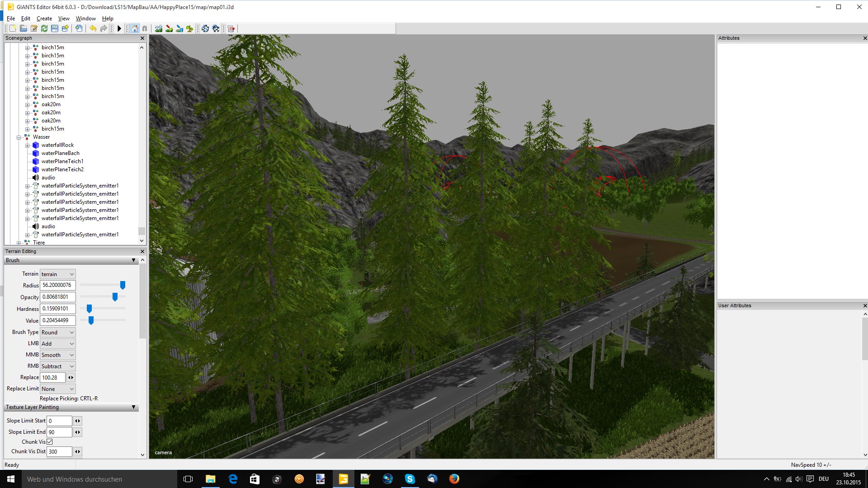Image resolution: width=868 pixels, height=488 pixels.
Task: Toggle the house navigation mode icon
Action: (x=134, y=28)
